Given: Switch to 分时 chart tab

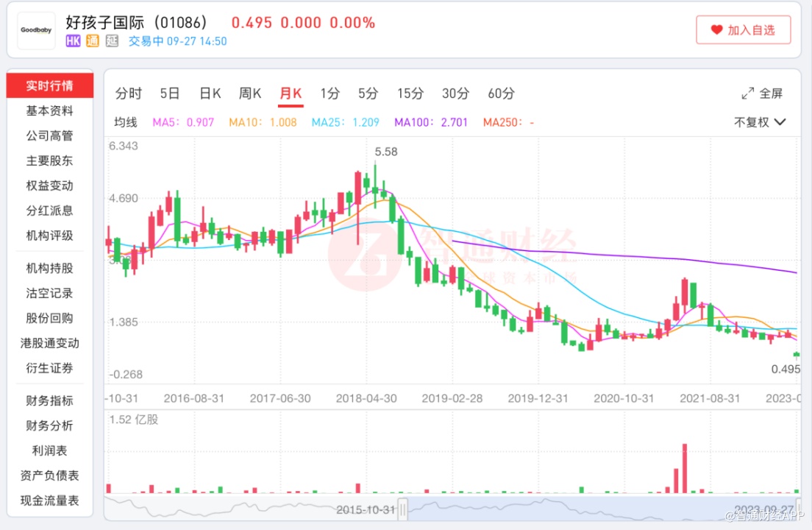Looking at the screenshot, I should tap(129, 93).
